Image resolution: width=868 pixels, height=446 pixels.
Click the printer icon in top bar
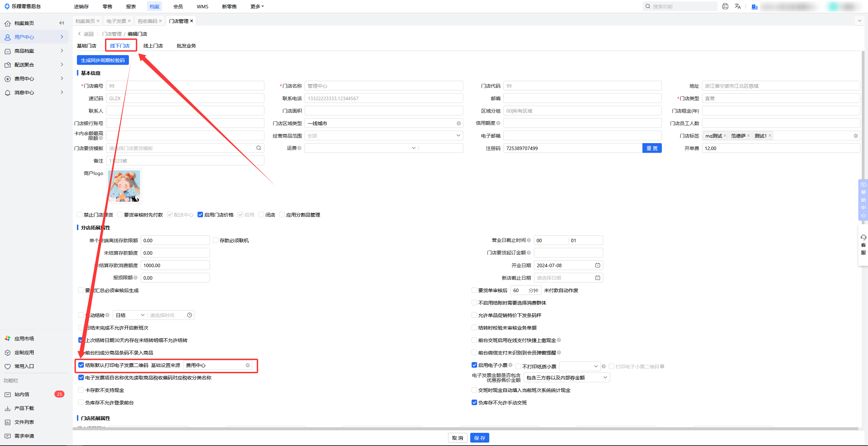pyautogui.click(x=725, y=6)
